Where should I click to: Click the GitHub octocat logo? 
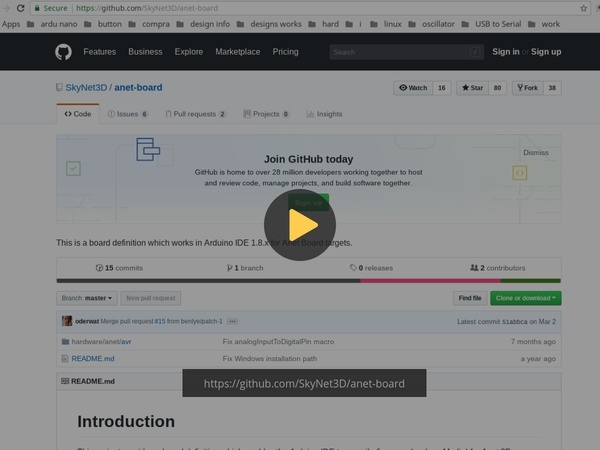[x=63, y=52]
